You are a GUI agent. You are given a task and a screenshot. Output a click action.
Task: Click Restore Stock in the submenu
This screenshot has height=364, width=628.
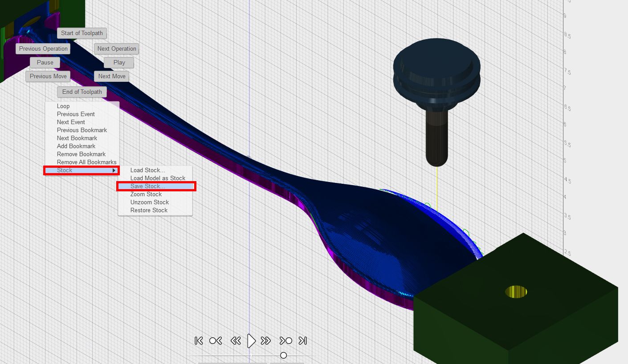tap(150, 210)
